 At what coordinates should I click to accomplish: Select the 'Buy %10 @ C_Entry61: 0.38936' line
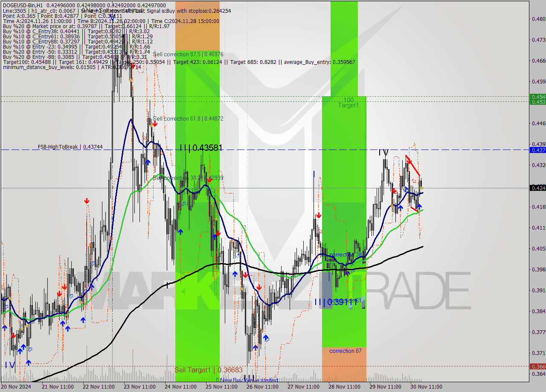click(78, 37)
